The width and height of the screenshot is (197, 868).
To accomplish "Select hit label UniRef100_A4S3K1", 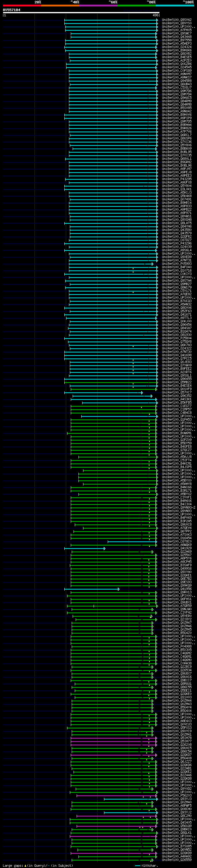I will click(177, 399).
